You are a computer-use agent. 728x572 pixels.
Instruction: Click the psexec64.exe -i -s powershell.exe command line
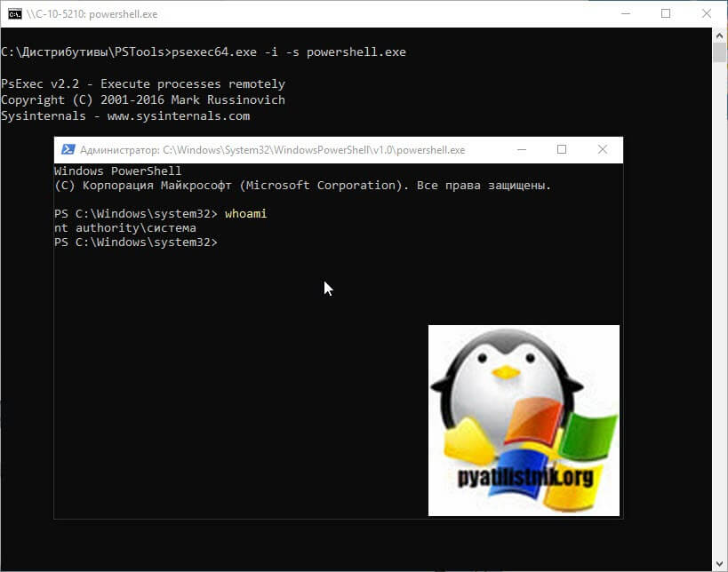tap(204, 52)
